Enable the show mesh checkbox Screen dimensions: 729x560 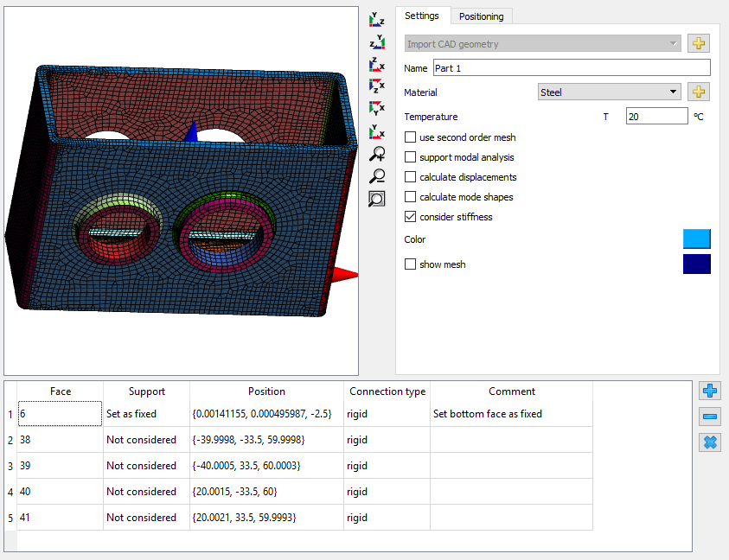click(x=411, y=264)
